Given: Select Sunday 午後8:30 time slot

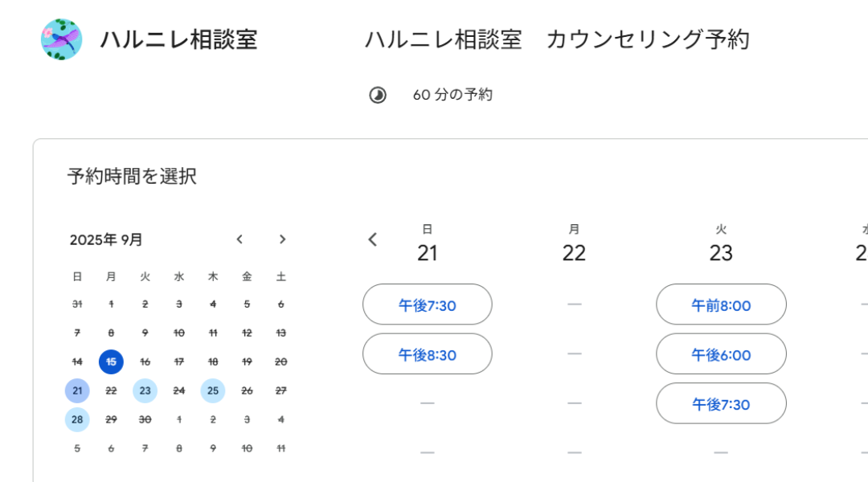Looking at the screenshot, I should pyautogui.click(x=427, y=354).
